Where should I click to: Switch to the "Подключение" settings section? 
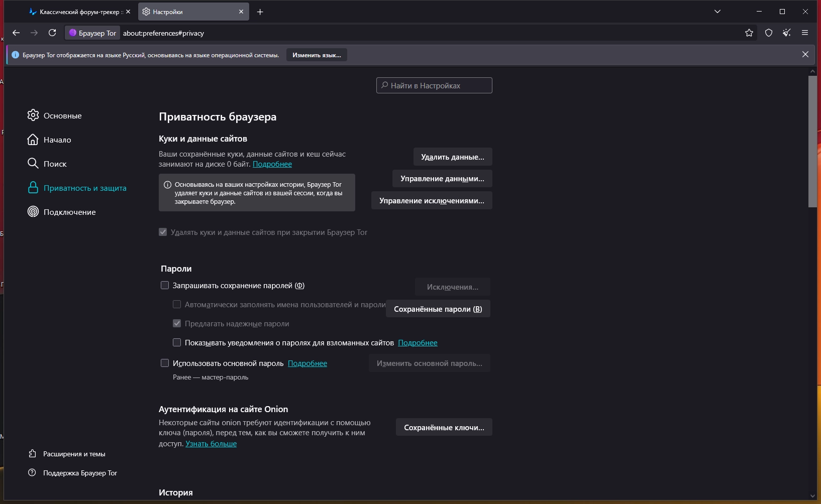point(69,212)
